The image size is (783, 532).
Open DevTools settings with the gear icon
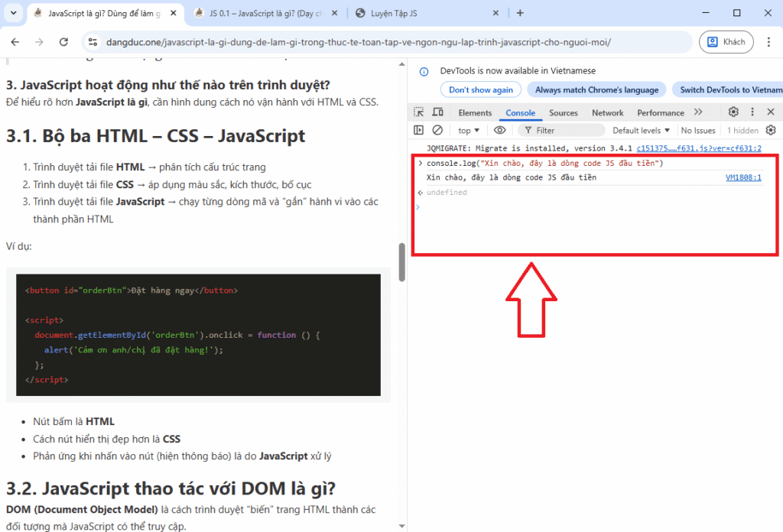click(733, 112)
